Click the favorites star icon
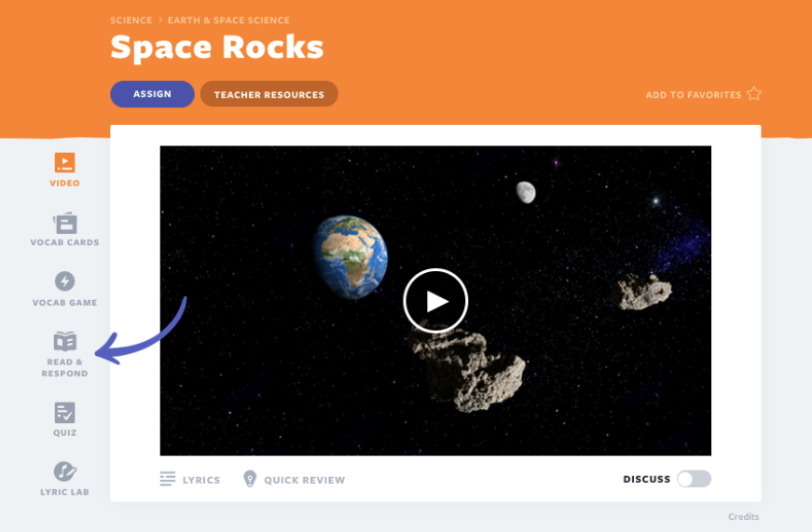This screenshot has height=532, width=812. tap(754, 94)
